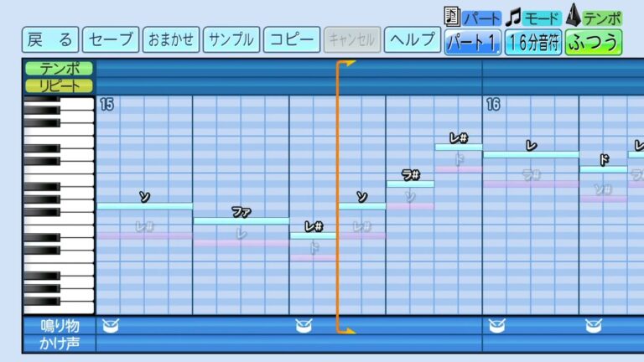Open the サンプル samples button
644x362 pixels.
point(231,39)
